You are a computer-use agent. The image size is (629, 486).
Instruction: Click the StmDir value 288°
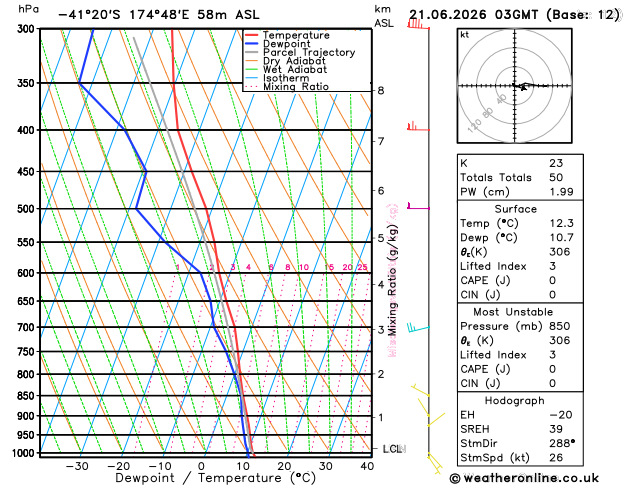tap(562, 443)
